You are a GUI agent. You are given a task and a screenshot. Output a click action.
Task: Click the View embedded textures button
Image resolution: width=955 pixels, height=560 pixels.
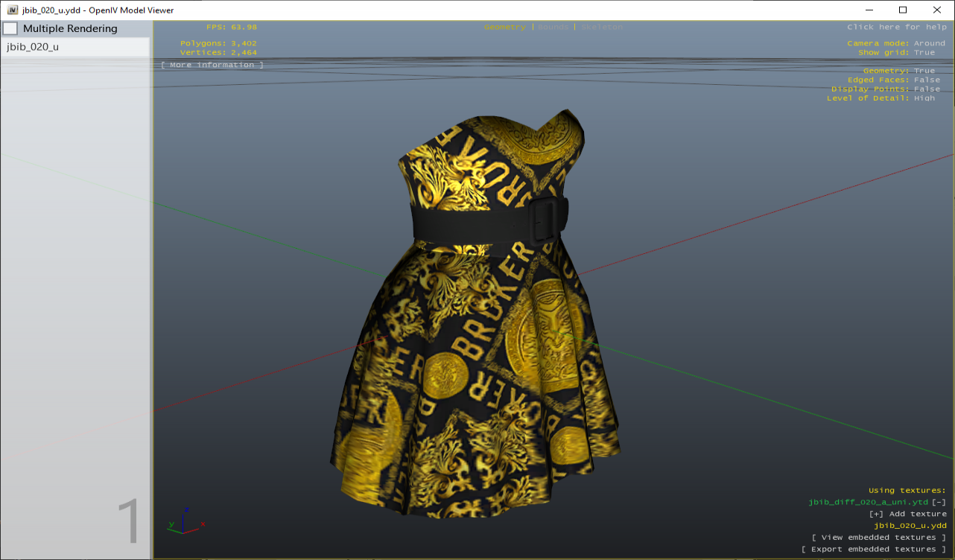coord(878,537)
